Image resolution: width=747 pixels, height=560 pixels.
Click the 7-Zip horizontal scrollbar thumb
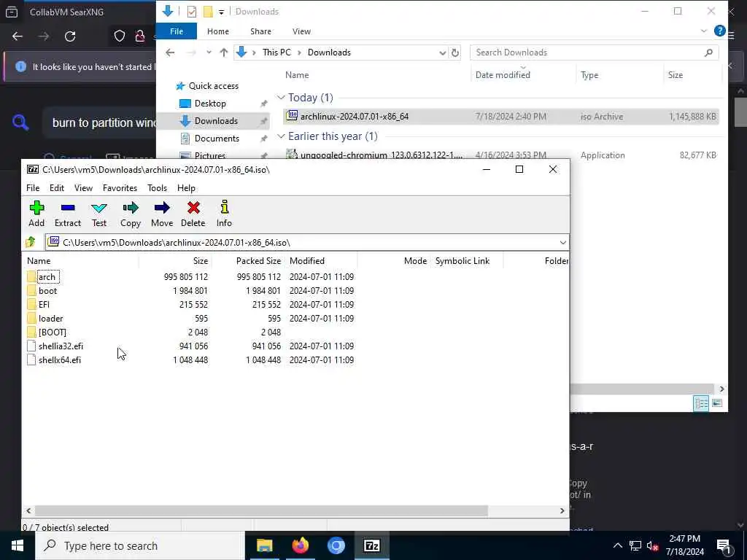(262, 511)
